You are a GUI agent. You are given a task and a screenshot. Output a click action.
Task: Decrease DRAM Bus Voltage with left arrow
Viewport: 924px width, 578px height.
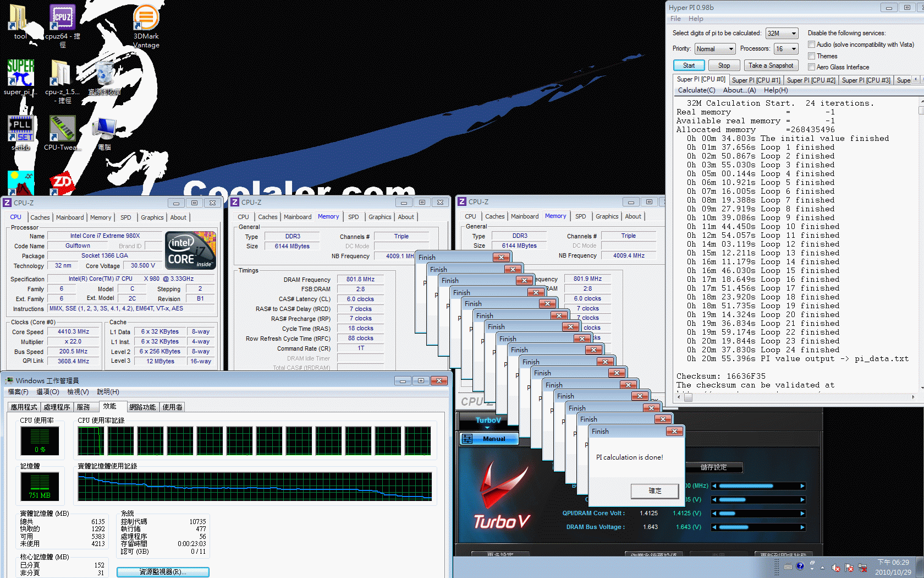click(714, 527)
